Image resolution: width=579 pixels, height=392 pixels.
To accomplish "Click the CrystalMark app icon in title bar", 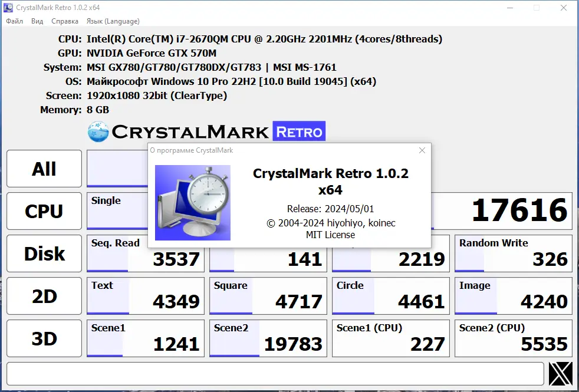I will pos(8,8).
